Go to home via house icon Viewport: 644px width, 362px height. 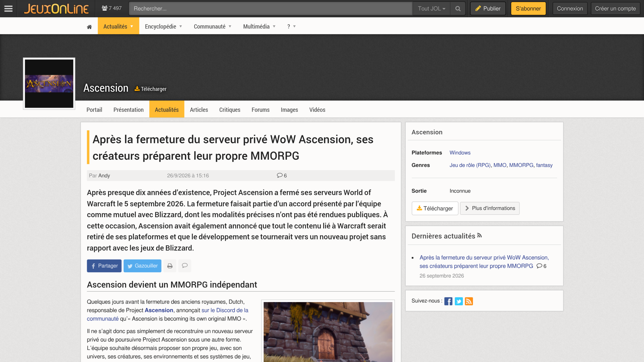pyautogui.click(x=89, y=27)
